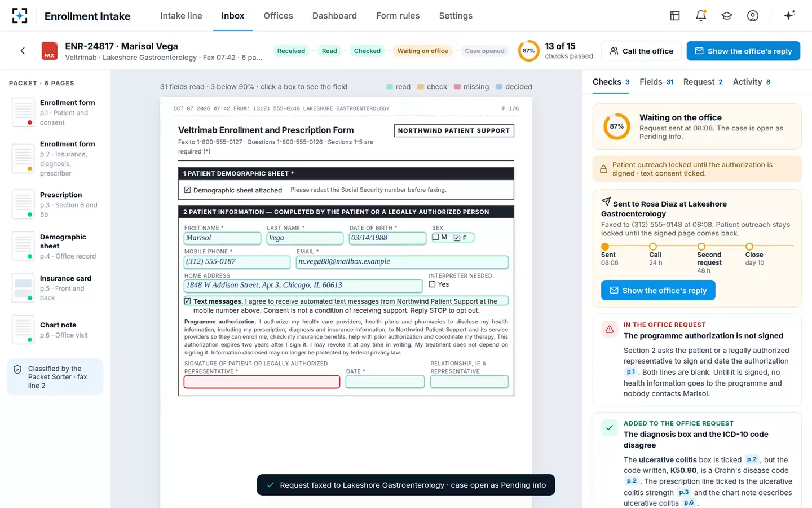812x508 pixels.
Task: Open the user account icon
Action: [x=753, y=16]
